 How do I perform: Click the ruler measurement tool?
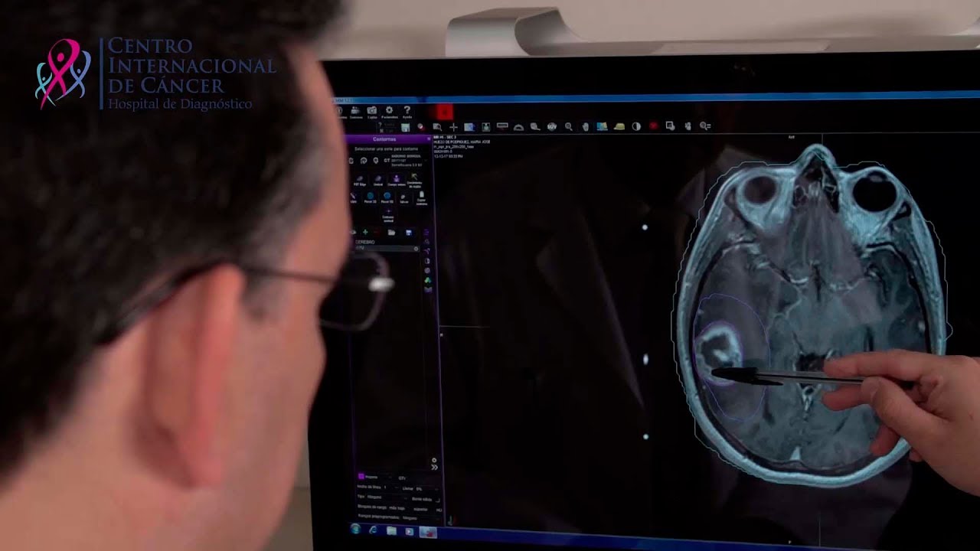502,127
